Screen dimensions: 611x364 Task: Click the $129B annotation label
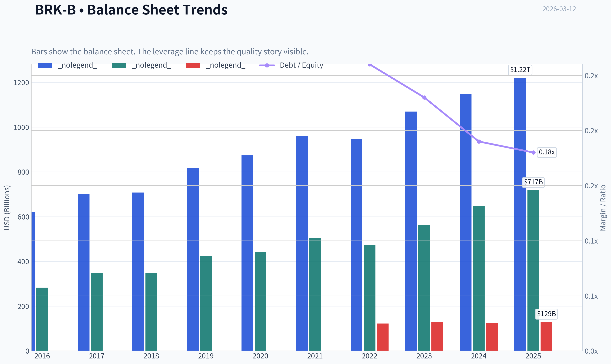546,314
